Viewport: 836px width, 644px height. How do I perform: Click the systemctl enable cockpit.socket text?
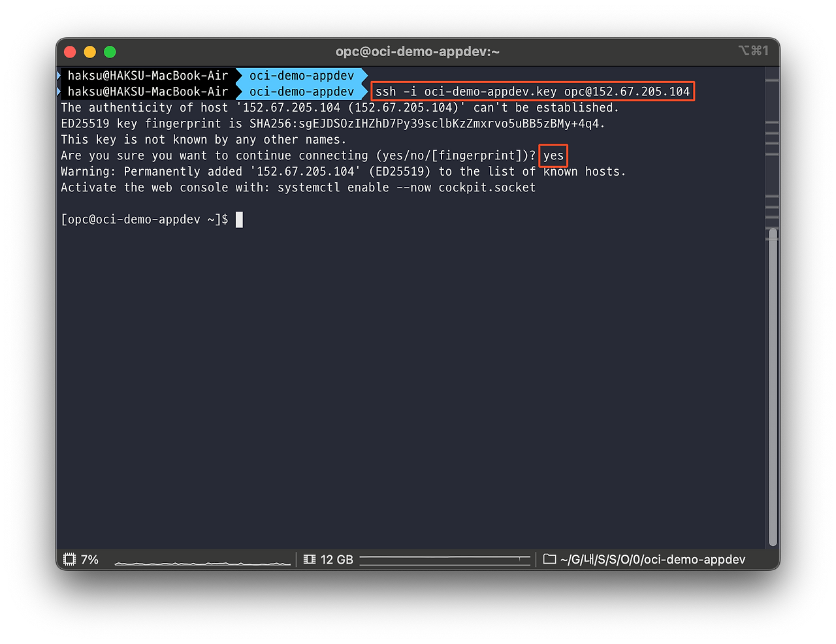click(406, 187)
